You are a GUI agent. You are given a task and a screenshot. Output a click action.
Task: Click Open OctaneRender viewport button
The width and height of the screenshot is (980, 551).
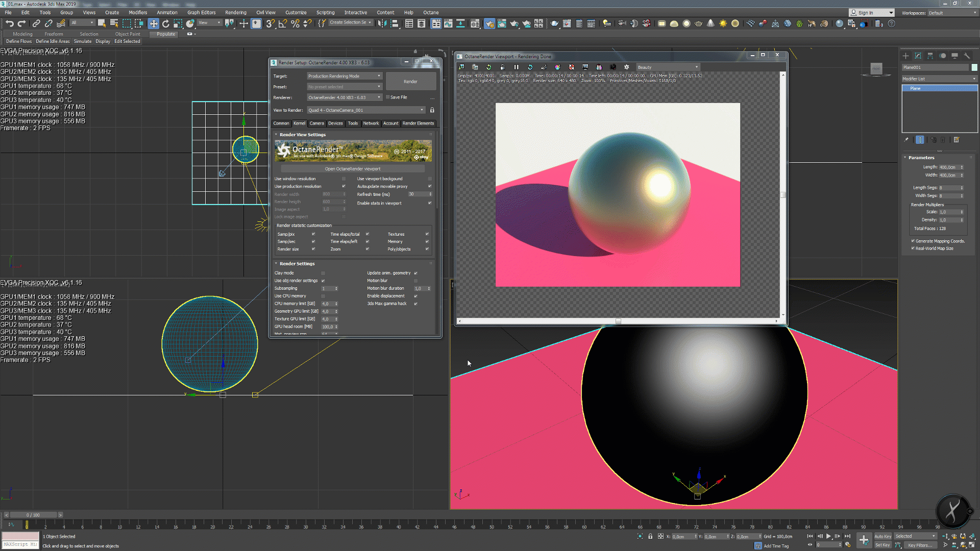point(353,169)
